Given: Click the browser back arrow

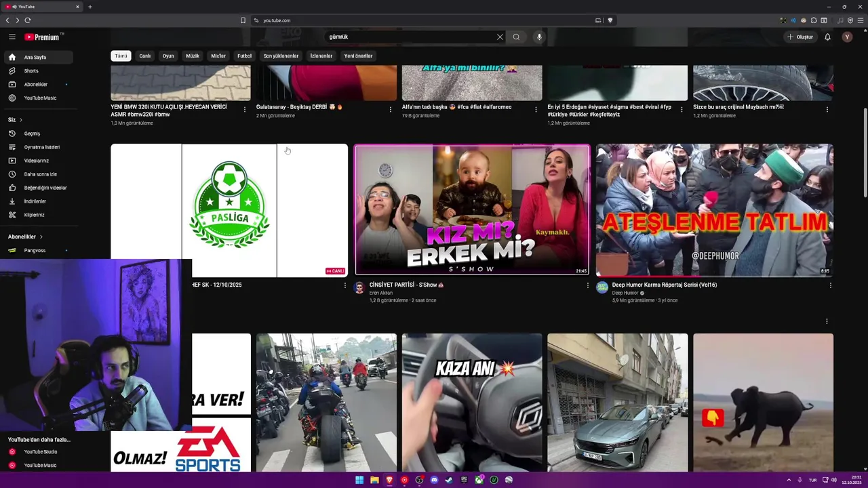Looking at the screenshot, I should [7, 20].
